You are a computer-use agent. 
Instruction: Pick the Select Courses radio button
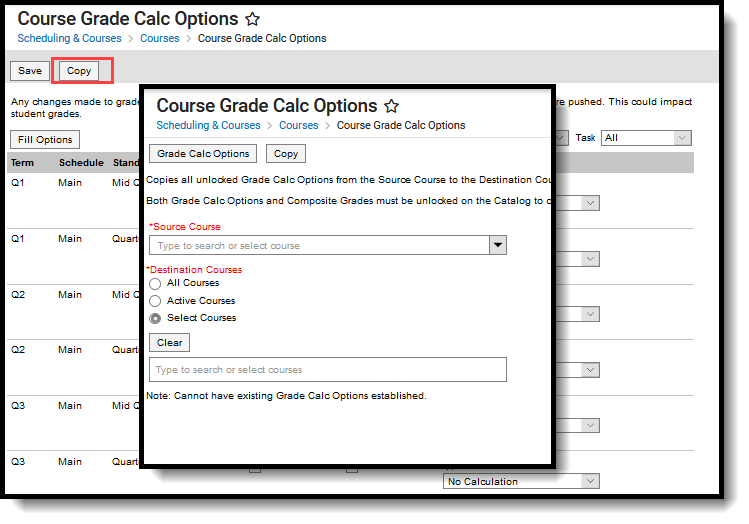[155, 318]
